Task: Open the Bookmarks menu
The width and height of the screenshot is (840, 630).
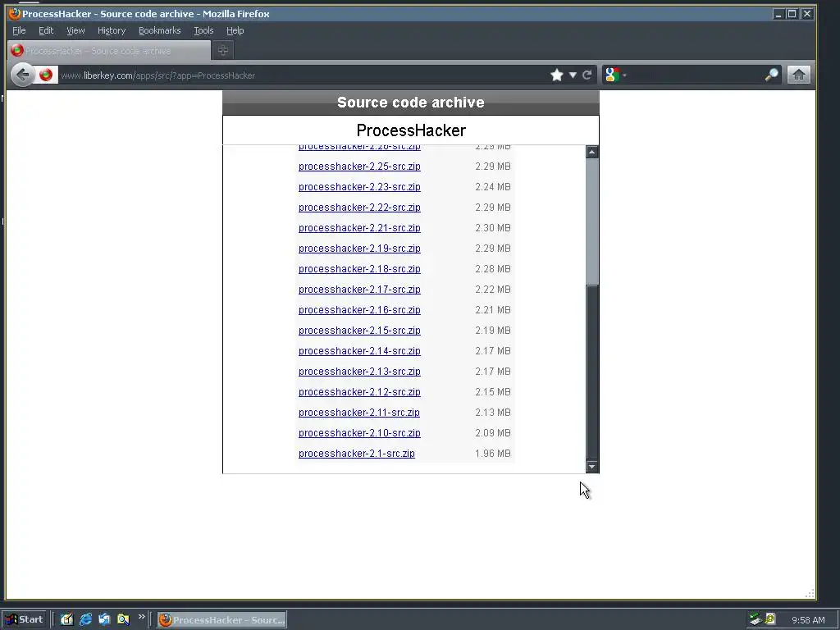Action: click(160, 30)
